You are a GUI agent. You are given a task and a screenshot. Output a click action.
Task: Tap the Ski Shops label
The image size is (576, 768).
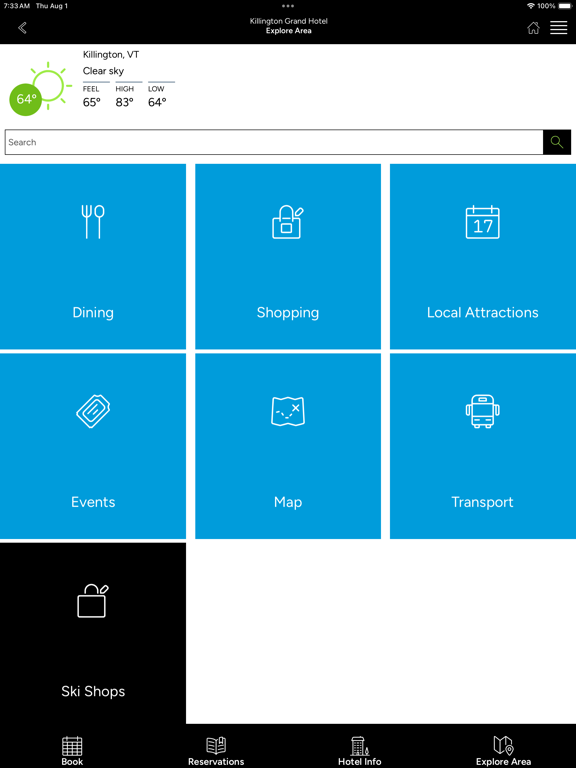point(93,692)
